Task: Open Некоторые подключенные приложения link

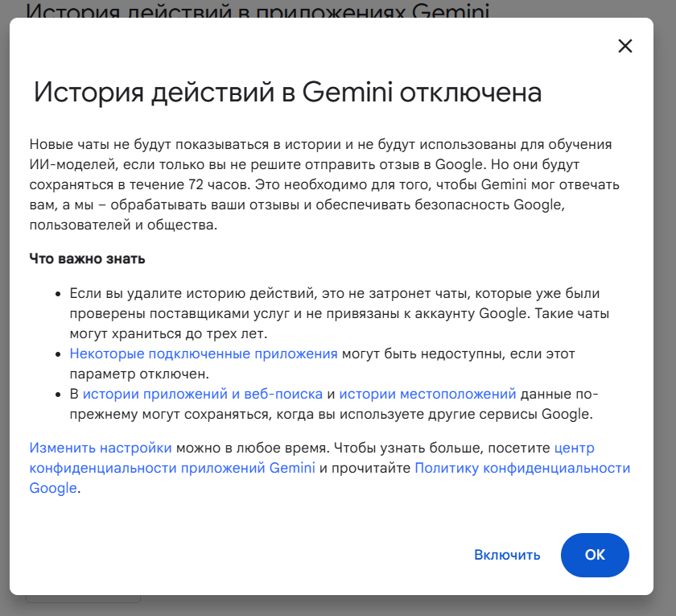Action: point(204,353)
